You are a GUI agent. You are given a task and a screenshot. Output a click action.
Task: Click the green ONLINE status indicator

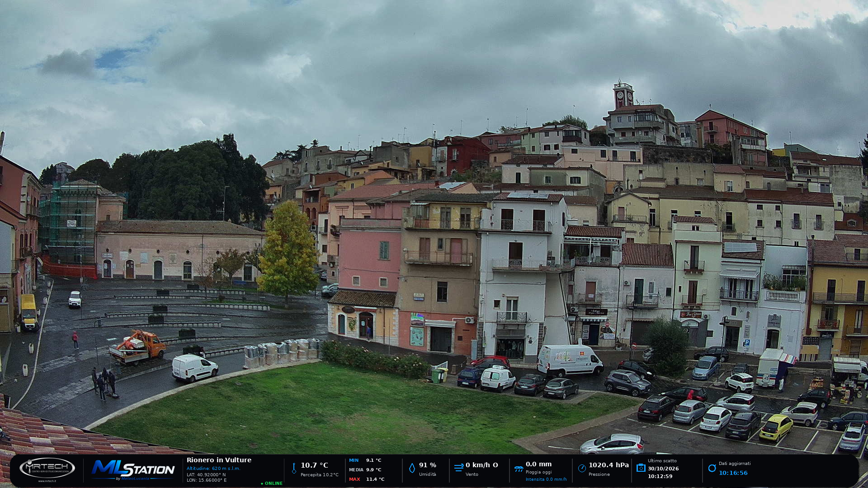(x=272, y=483)
